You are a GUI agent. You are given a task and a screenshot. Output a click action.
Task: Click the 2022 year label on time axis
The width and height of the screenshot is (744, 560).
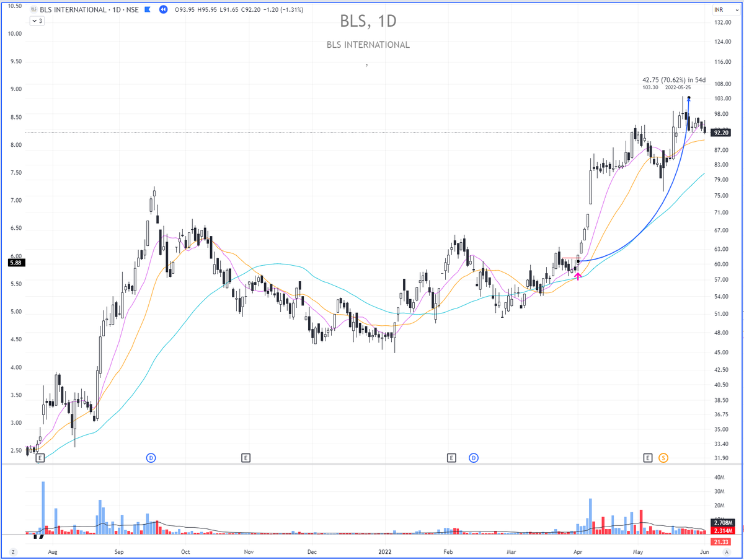(x=385, y=551)
